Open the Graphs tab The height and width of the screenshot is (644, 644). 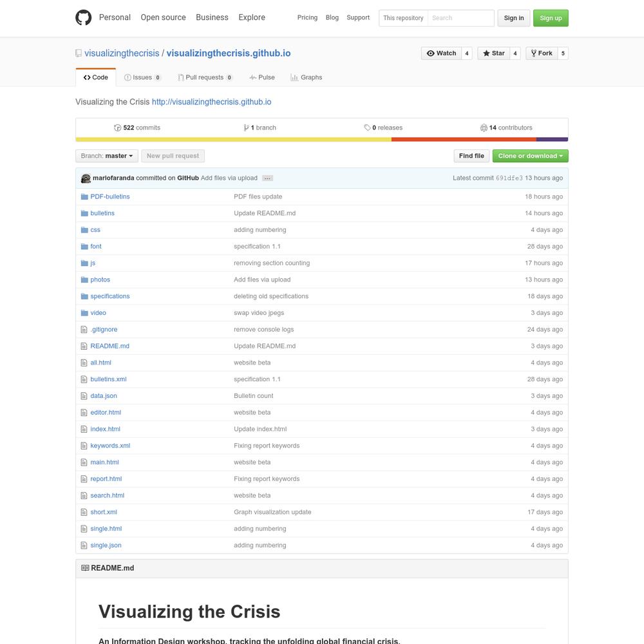(307, 77)
